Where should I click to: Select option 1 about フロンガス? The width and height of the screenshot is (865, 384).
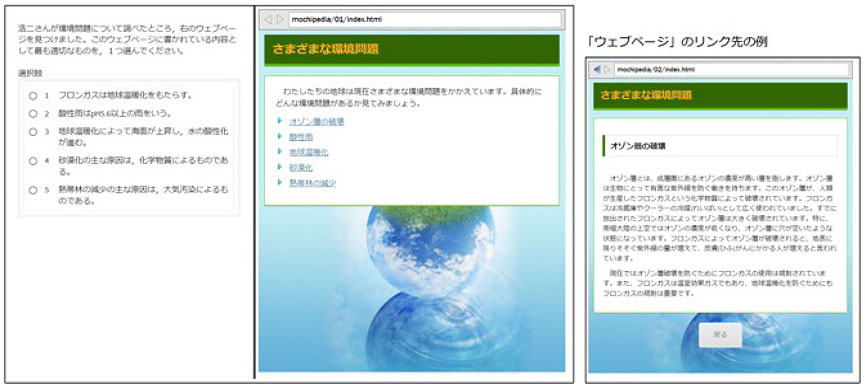[x=33, y=95]
